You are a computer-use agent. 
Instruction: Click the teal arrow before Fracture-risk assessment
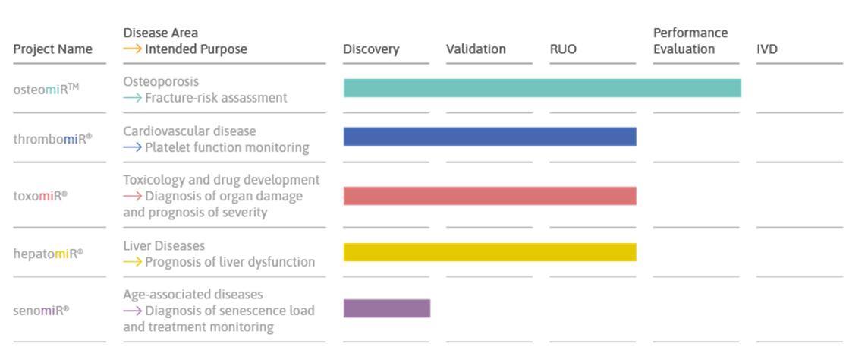(132, 98)
